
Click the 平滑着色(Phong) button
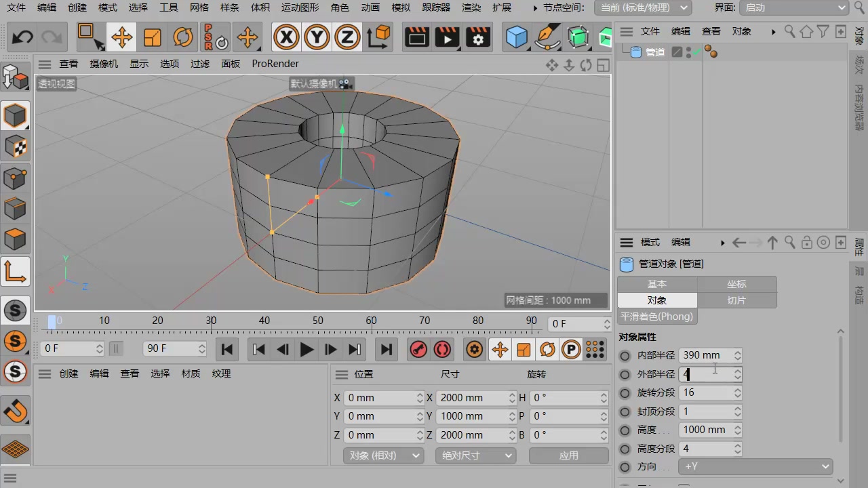point(657,317)
